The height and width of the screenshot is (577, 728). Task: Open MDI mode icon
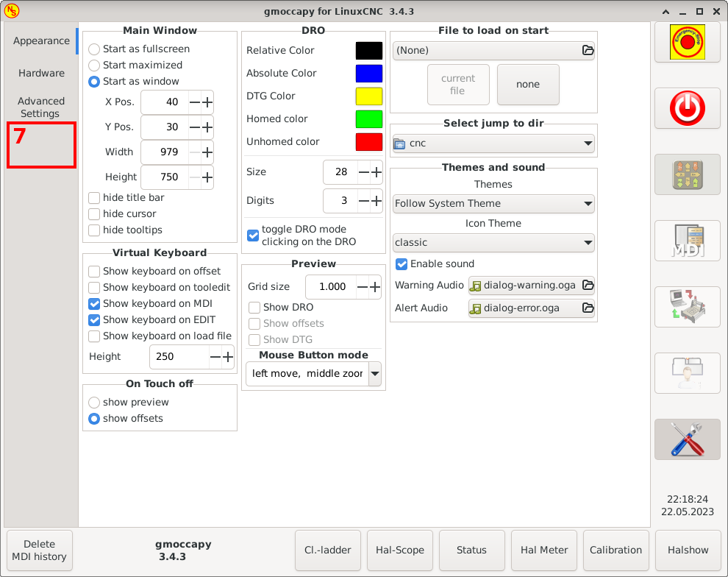(687, 241)
